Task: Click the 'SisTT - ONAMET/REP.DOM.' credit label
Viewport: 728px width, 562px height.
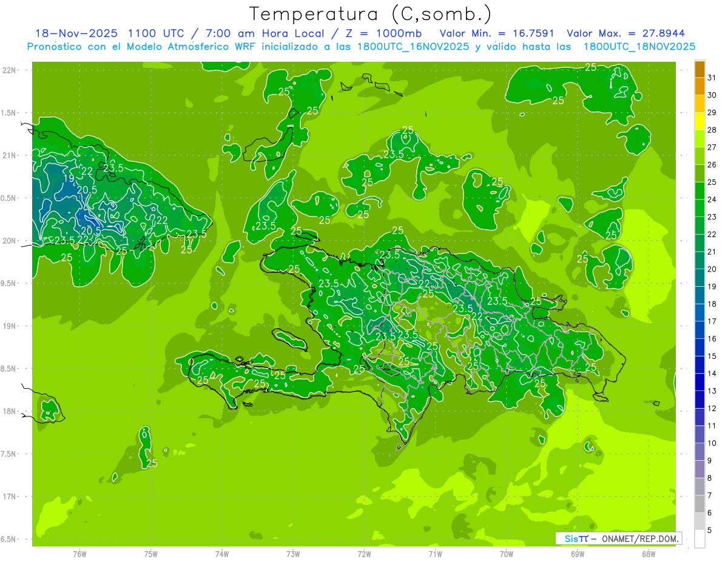Action: tap(618, 538)
